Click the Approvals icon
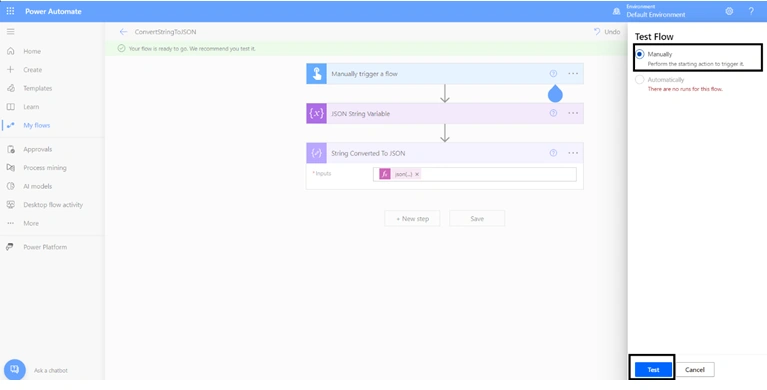This screenshot has height=390, width=767. click(10, 149)
